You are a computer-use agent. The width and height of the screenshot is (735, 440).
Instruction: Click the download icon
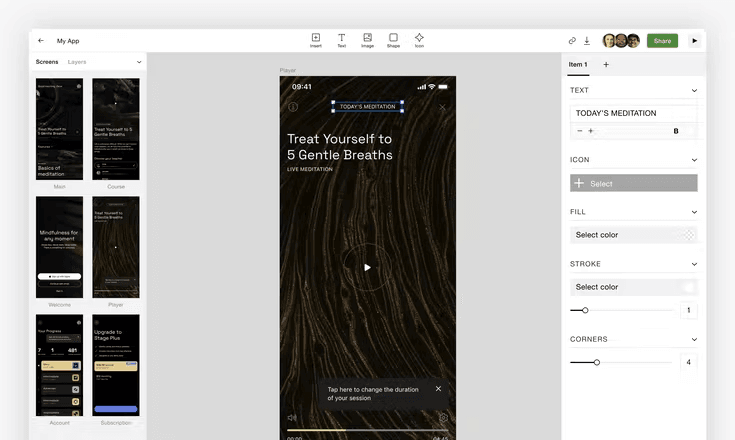point(587,41)
